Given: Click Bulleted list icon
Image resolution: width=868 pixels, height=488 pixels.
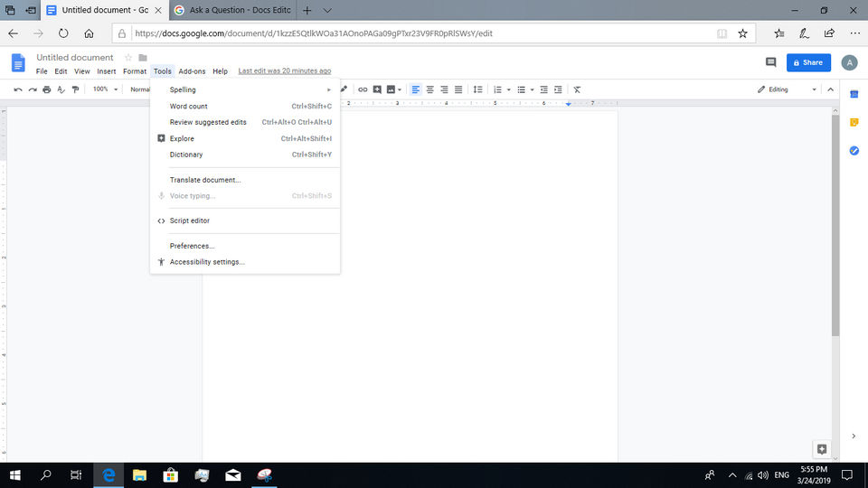Looking at the screenshot, I should point(521,89).
